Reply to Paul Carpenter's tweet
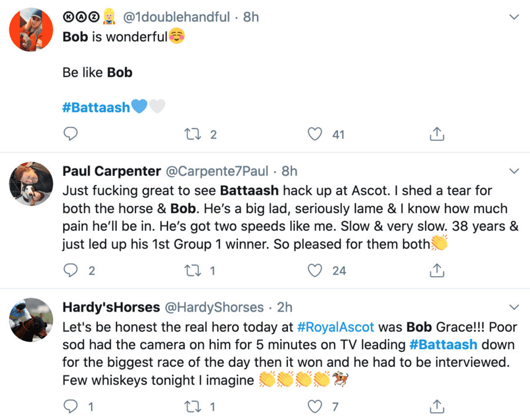This screenshot has width=530, height=420. 71,270
